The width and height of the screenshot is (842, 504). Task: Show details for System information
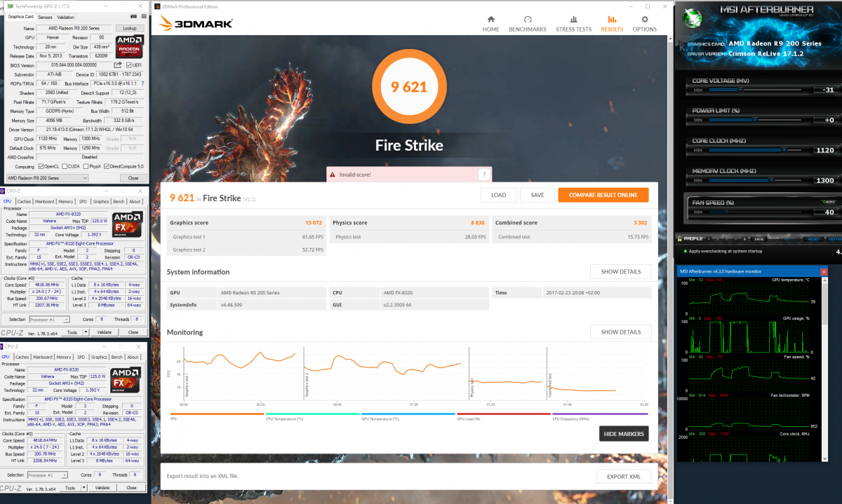tap(620, 271)
